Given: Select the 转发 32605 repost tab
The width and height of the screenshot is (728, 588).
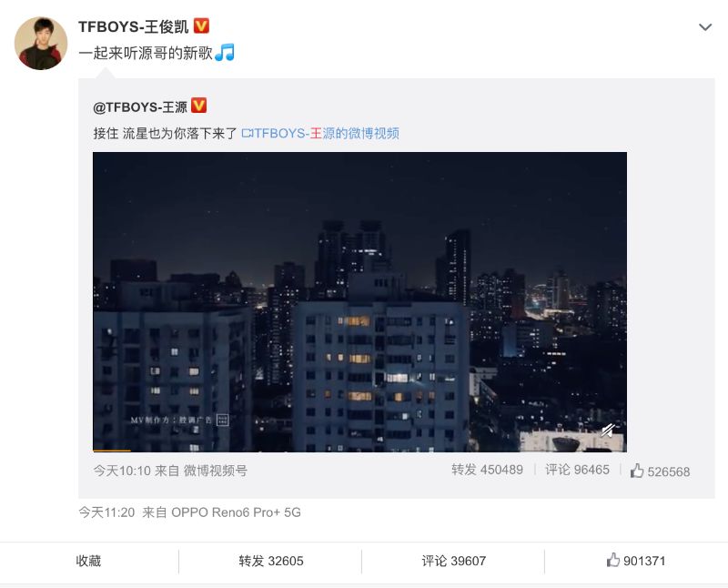Looking at the screenshot, I should [270, 561].
